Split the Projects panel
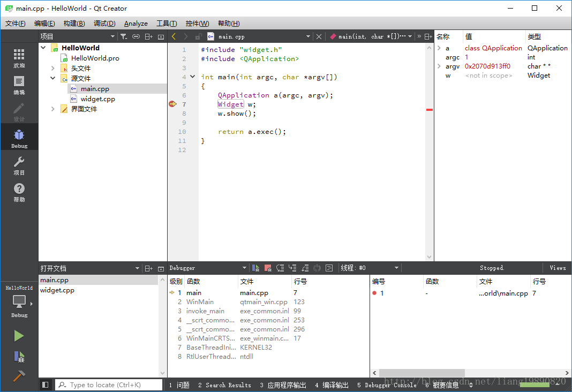 (x=149, y=36)
